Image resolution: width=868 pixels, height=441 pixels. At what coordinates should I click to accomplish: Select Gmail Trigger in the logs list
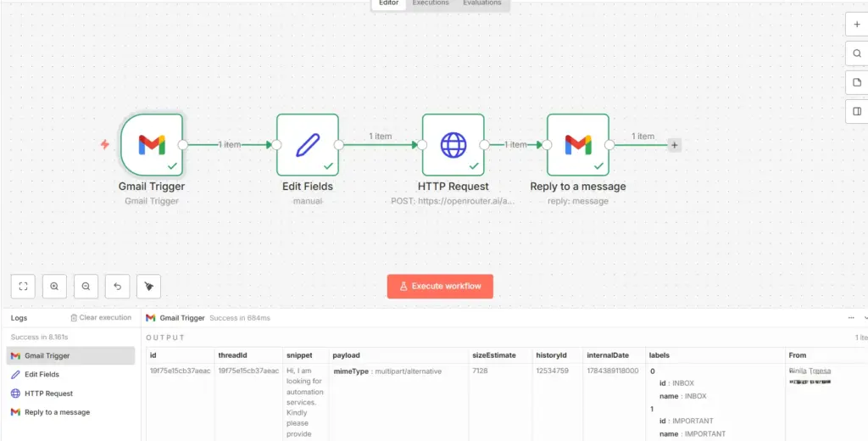[70, 355]
